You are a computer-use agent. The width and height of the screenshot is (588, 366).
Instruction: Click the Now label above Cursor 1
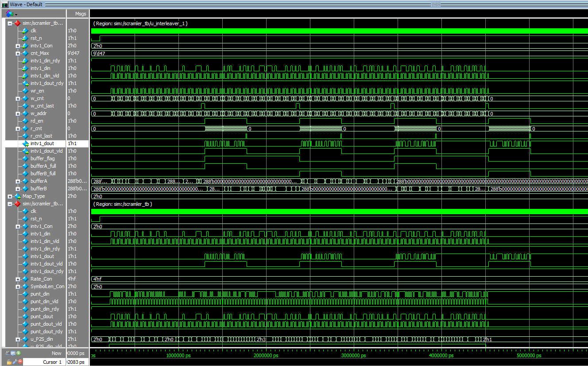[x=57, y=353]
